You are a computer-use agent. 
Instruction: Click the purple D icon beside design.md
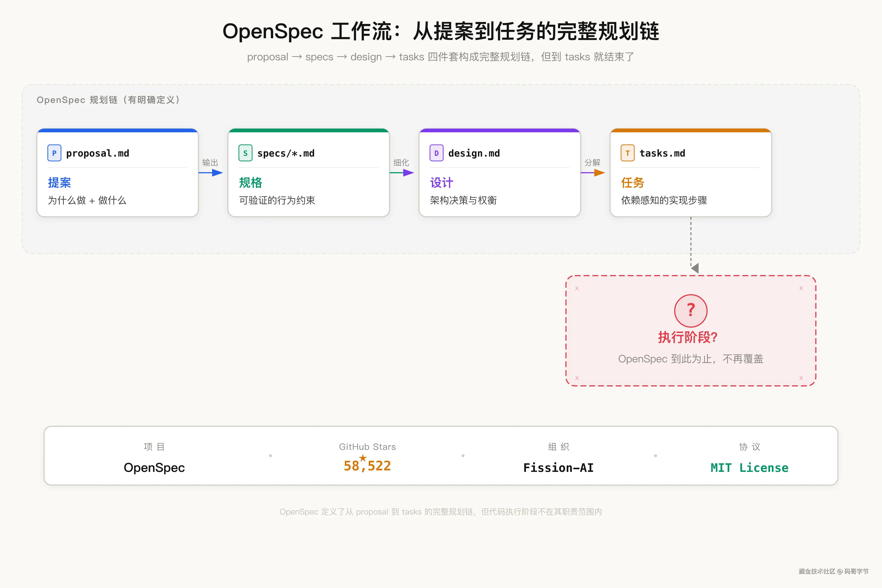[x=437, y=153]
